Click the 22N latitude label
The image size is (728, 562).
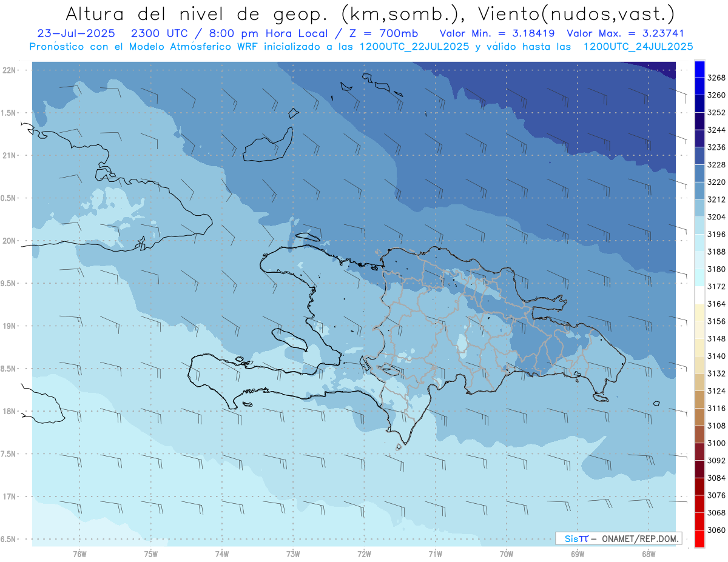10,70
